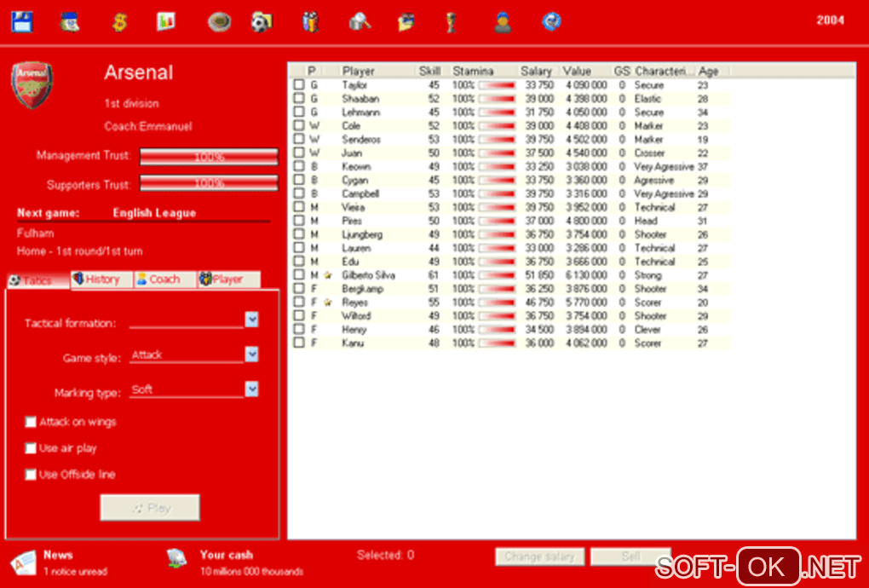This screenshot has width=869, height=588.
Task: Click the star icon next to Reyes
Action: pyautogui.click(x=327, y=303)
